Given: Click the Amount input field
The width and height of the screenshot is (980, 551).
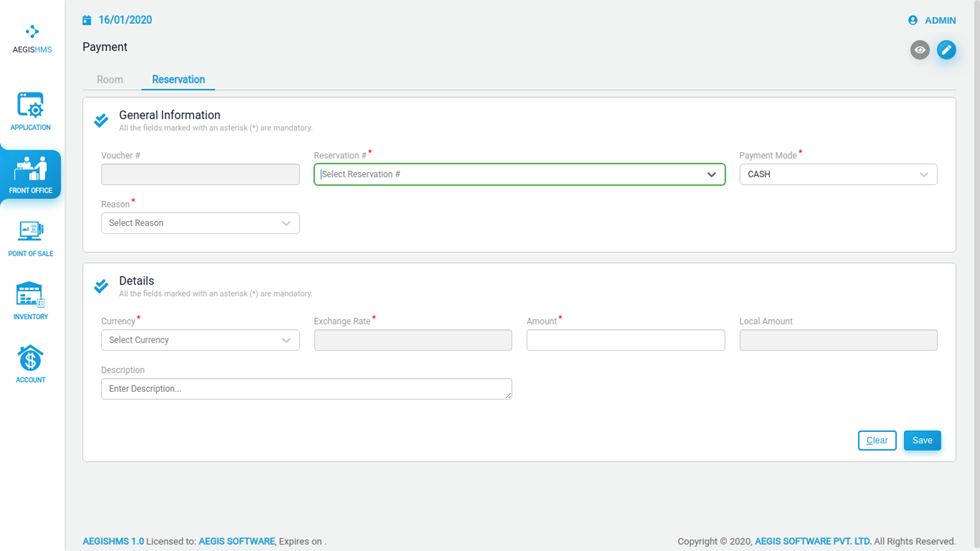Looking at the screenshot, I should [626, 340].
